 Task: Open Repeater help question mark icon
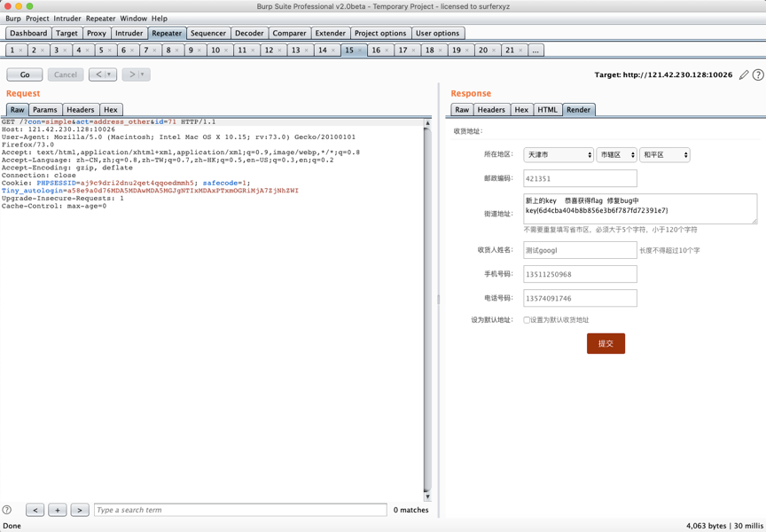[758, 75]
